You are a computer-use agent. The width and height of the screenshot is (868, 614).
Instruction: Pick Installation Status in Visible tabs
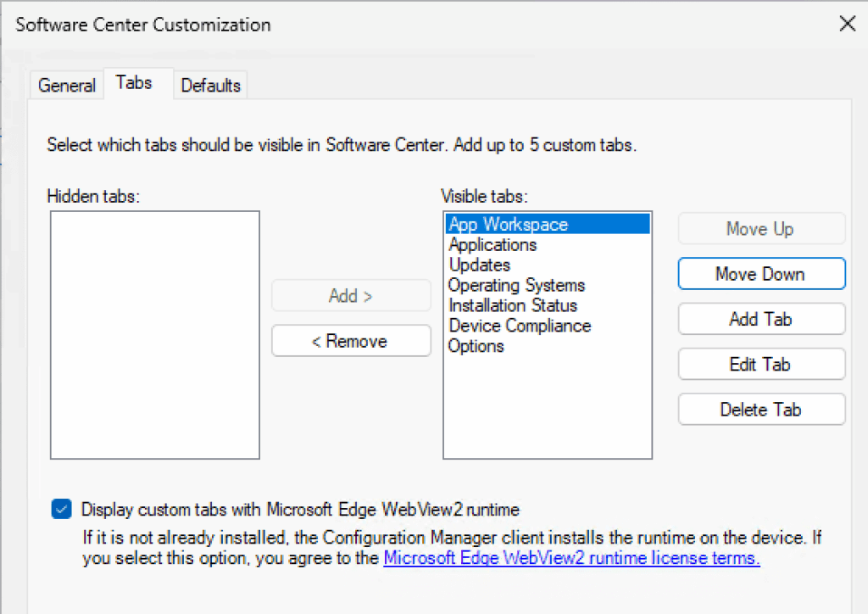tap(513, 306)
